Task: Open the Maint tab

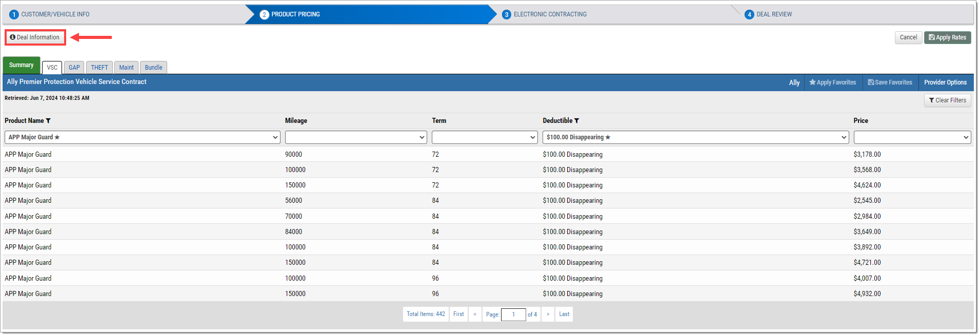Action: point(126,68)
